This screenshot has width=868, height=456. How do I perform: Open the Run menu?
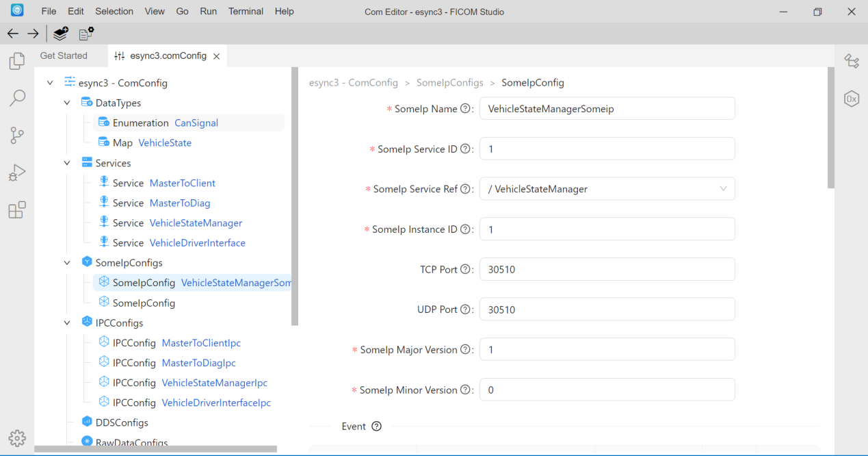point(208,11)
